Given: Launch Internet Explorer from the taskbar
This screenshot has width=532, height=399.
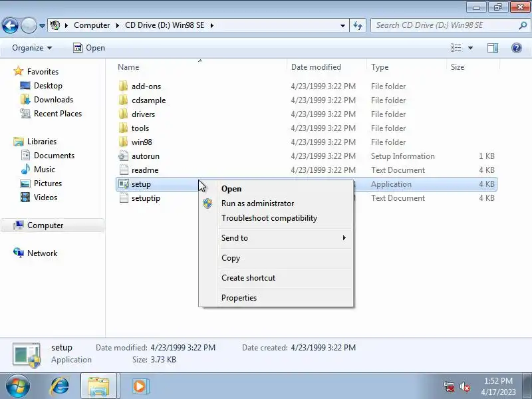Looking at the screenshot, I should coord(60,386).
